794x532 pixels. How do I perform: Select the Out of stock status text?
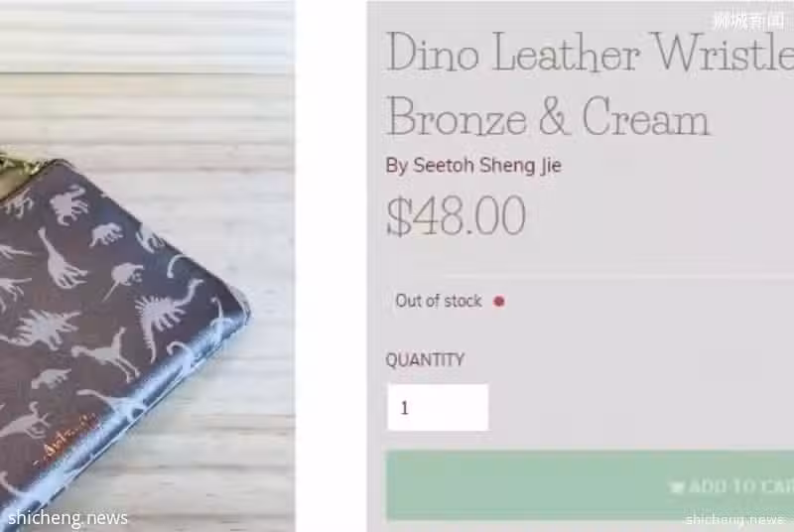pyautogui.click(x=438, y=301)
